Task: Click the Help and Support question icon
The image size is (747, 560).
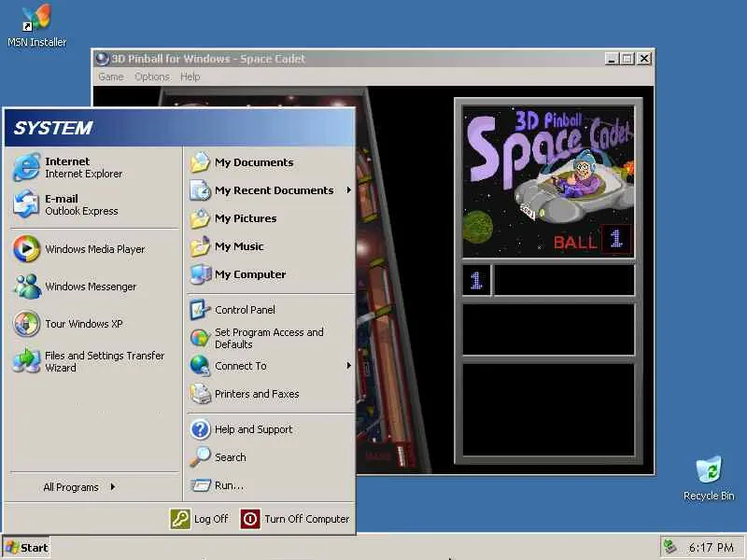Action: tap(200, 429)
